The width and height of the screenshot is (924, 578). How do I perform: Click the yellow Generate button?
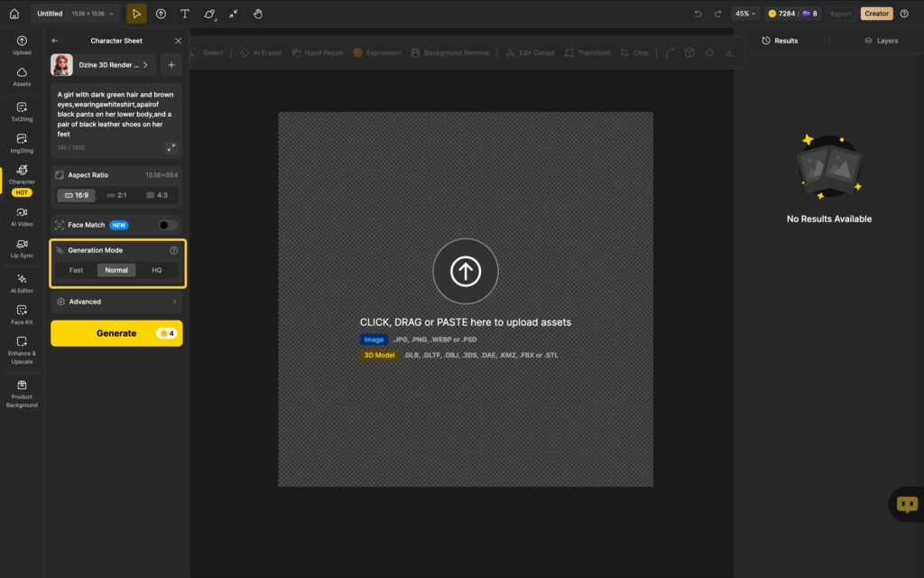pyautogui.click(x=116, y=333)
